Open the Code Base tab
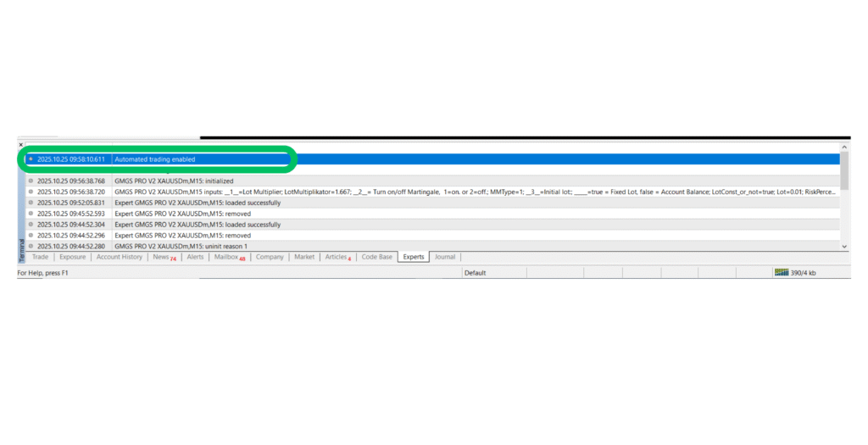This screenshot has height=445, width=868. pos(376,257)
